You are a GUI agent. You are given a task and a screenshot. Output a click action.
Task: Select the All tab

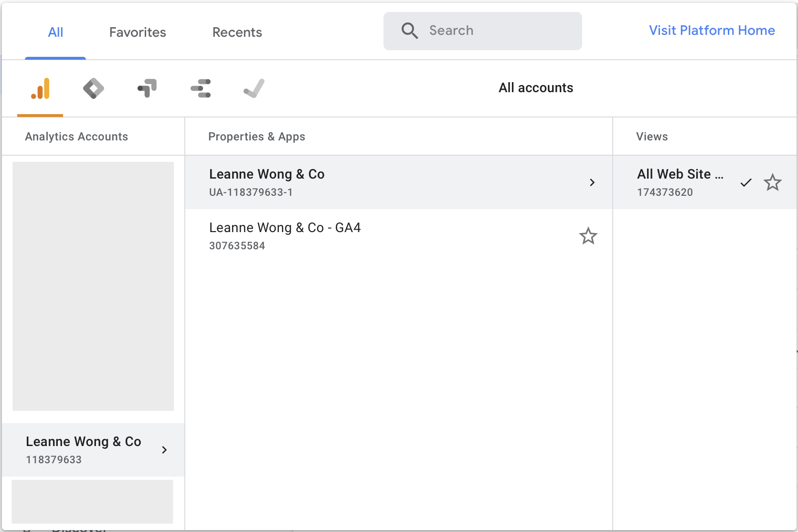click(x=55, y=32)
